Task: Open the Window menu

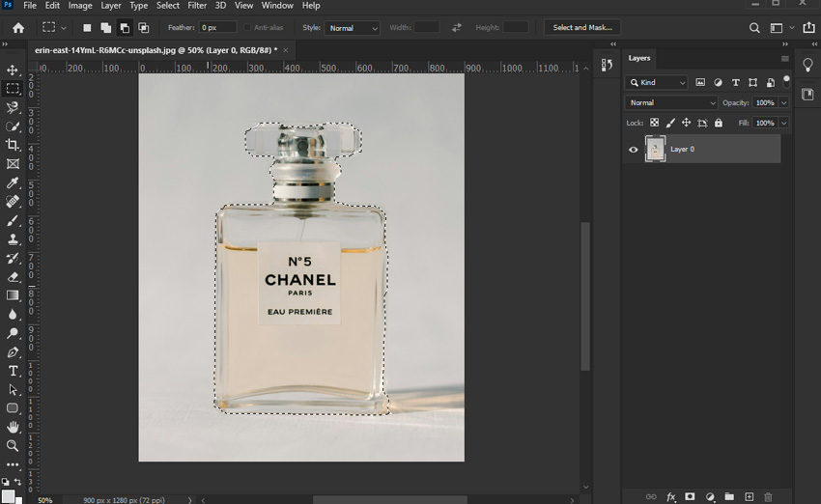Action: pos(277,5)
